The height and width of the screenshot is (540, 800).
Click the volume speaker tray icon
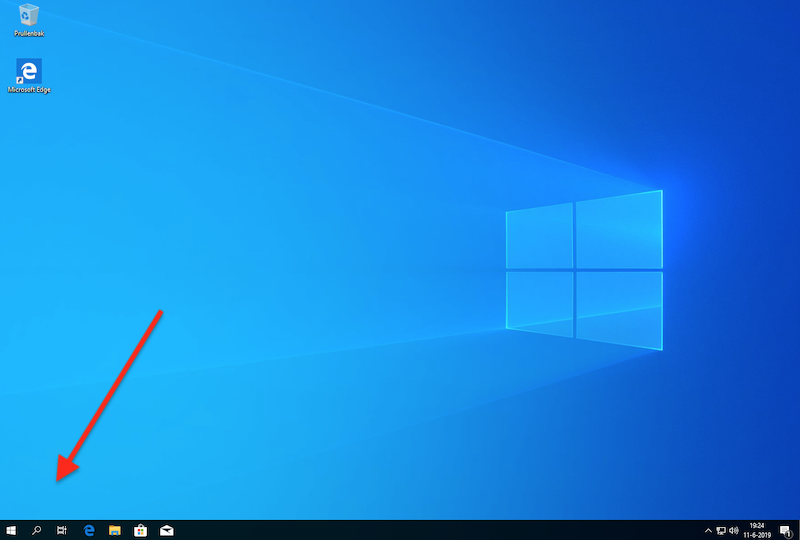pos(733,530)
